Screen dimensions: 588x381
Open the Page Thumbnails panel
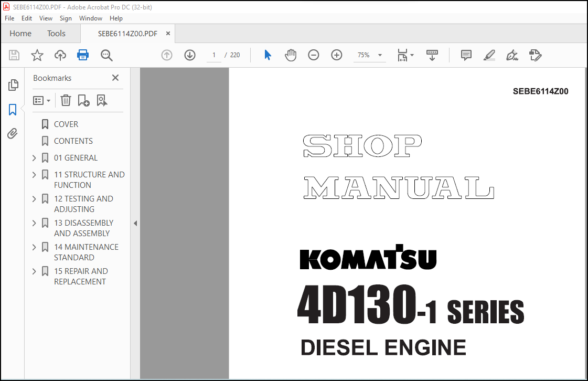(13, 85)
